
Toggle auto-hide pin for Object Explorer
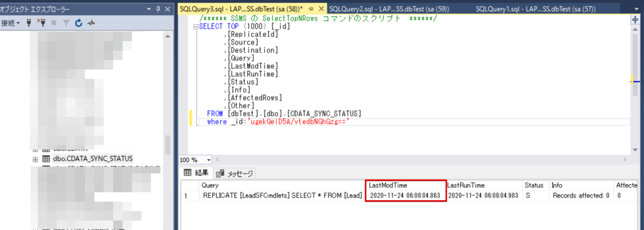point(157,9)
